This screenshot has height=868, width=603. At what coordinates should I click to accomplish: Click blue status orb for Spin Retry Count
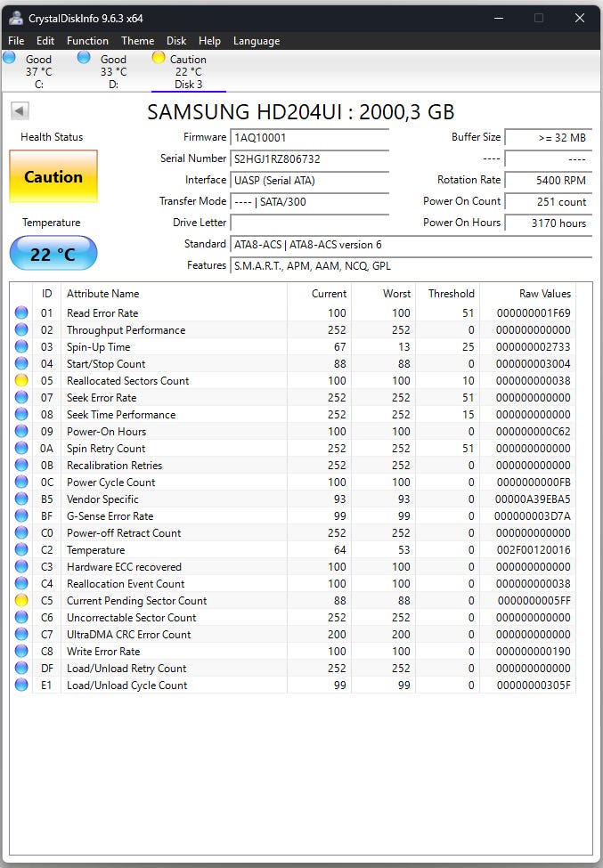pos(21,448)
